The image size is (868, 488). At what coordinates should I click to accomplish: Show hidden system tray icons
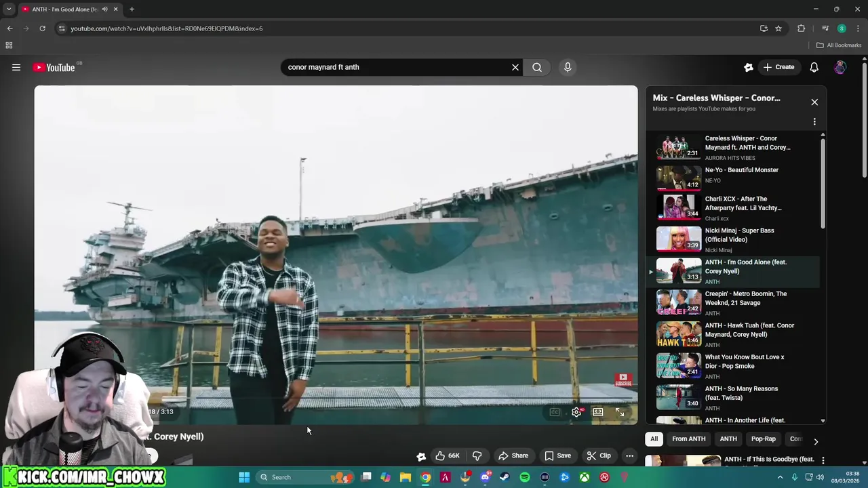[780, 477]
